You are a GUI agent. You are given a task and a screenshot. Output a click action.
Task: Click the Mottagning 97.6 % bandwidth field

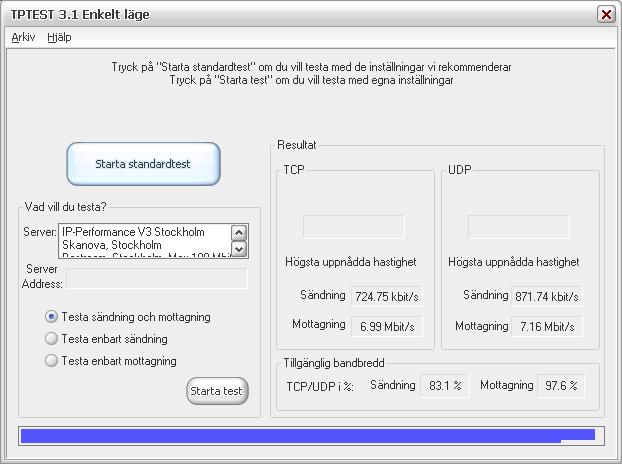coord(561,385)
